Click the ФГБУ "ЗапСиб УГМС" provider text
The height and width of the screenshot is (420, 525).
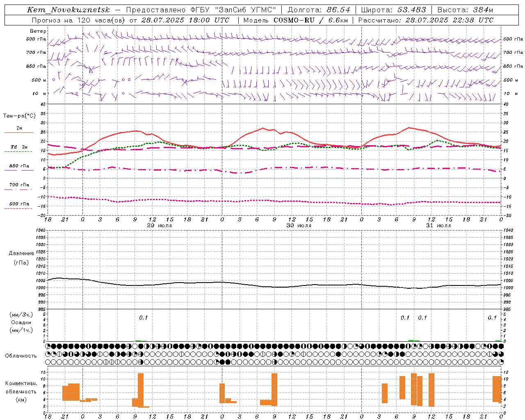pyautogui.click(x=233, y=10)
